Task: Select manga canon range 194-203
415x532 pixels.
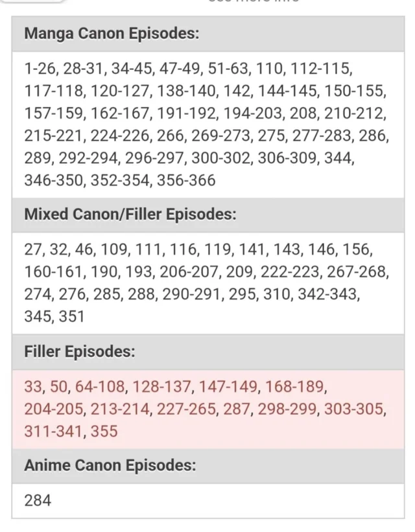Action: coord(253,113)
